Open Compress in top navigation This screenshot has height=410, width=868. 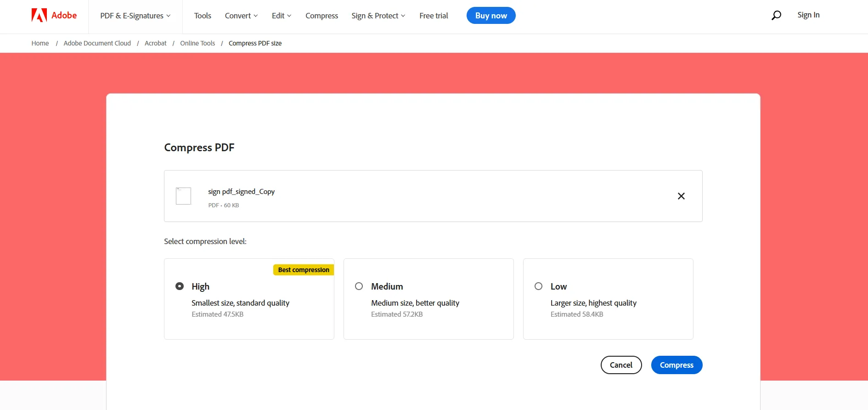[x=321, y=16]
